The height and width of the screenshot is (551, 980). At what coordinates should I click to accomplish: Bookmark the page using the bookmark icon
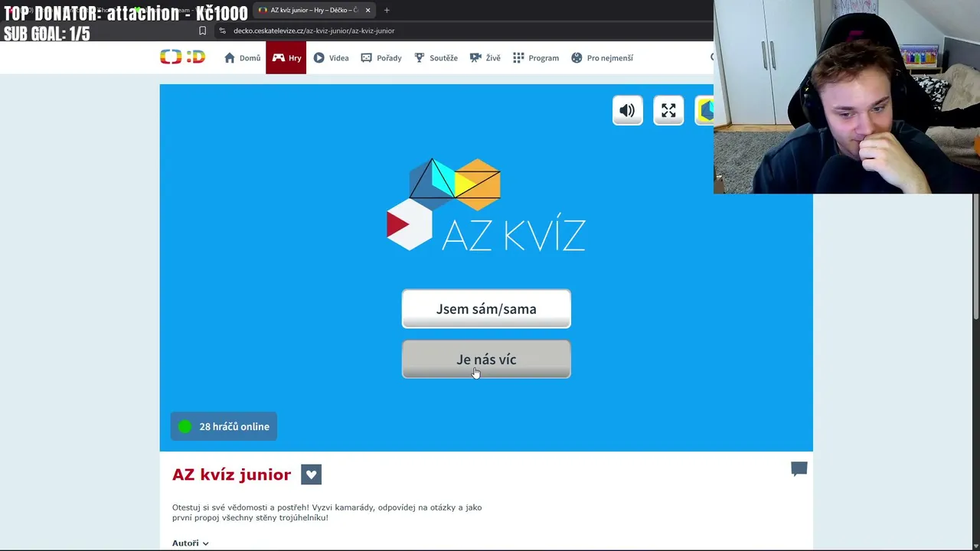(x=202, y=31)
